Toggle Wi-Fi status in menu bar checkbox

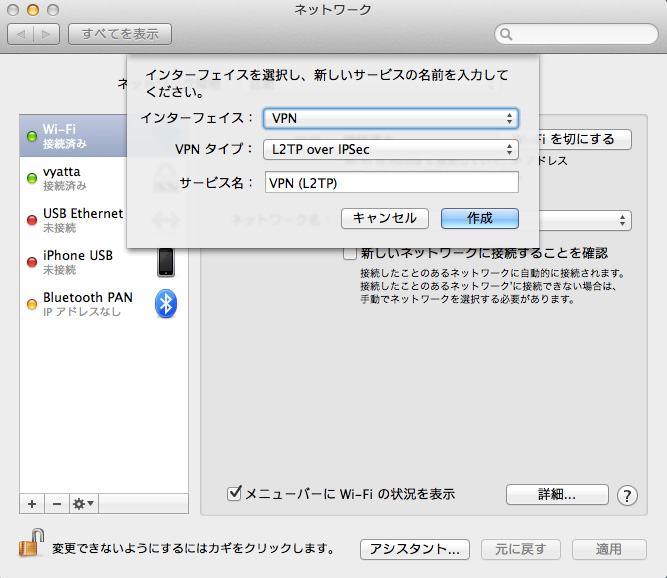(235, 493)
